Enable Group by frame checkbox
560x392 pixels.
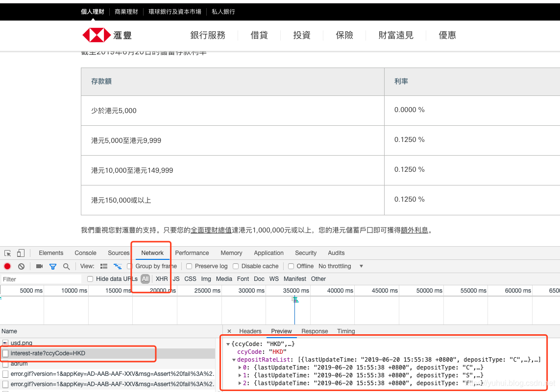coord(130,266)
